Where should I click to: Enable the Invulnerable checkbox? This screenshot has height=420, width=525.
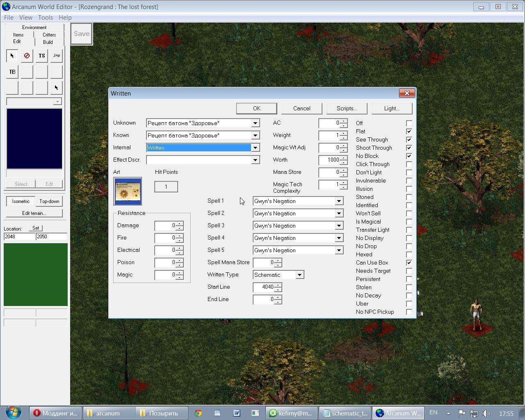pyautogui.click(x=409, y=180)
